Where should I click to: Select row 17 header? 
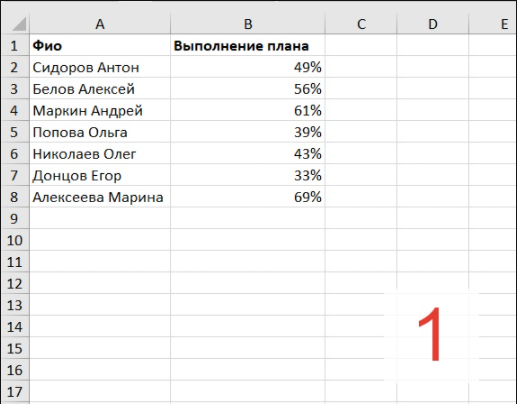15,392
